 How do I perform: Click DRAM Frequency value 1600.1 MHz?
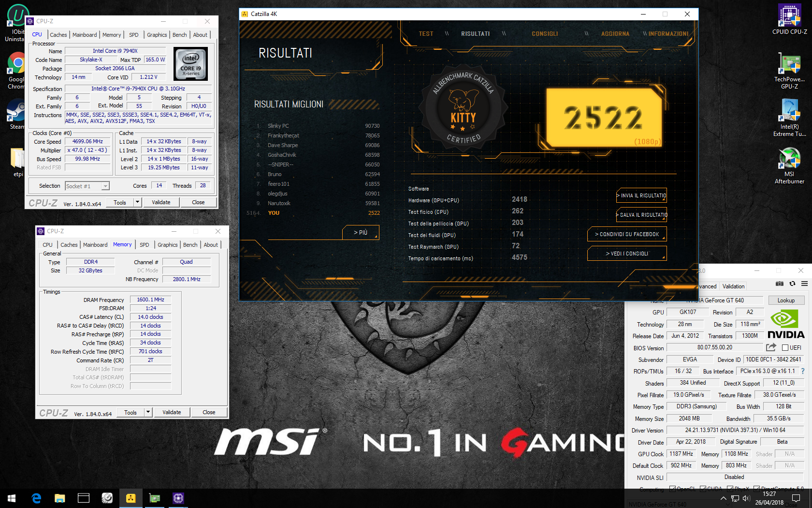click(x=150, y=299)
